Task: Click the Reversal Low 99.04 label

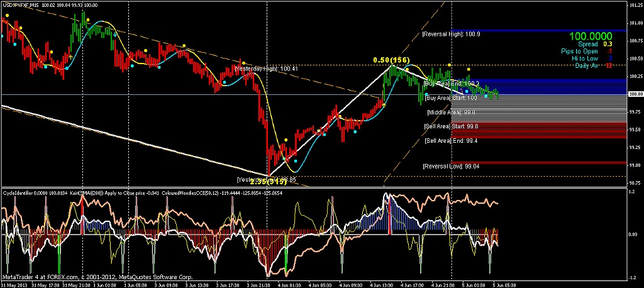Action: [450, 167]
